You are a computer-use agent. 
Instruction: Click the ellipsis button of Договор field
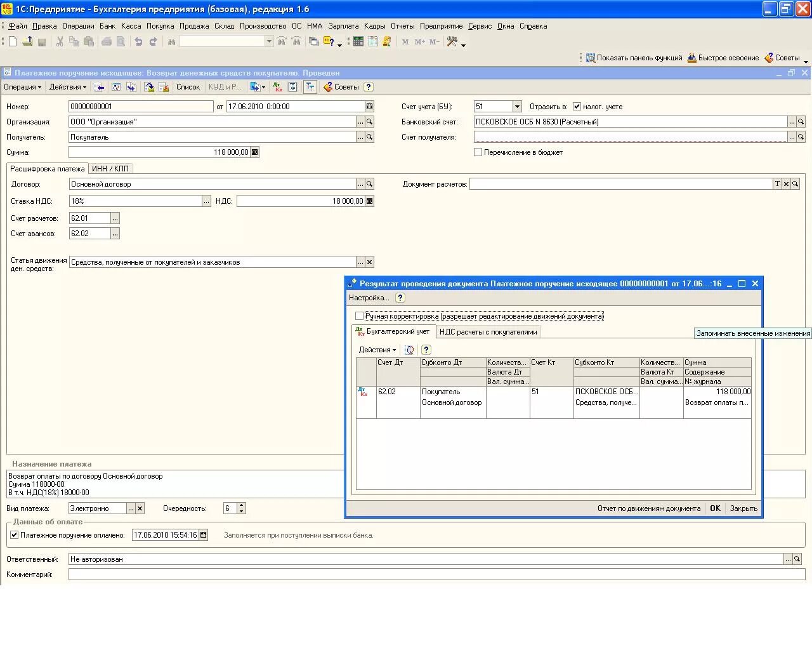click(360, 184)
